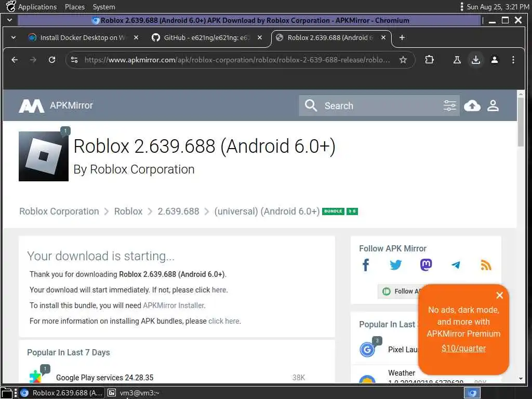Image resolution: width=532 pixels, height=399 pixels.
Task: Click the address bar URL
Action: (x=237, y=60)
